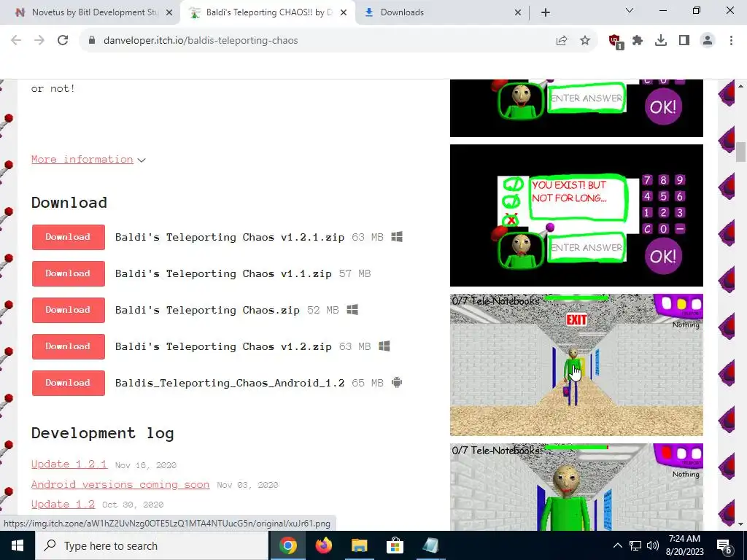The height and width of the screenshot is (560, 747).
Task: Open the Chrome three-dot menu
Action: tap(731, 41)
